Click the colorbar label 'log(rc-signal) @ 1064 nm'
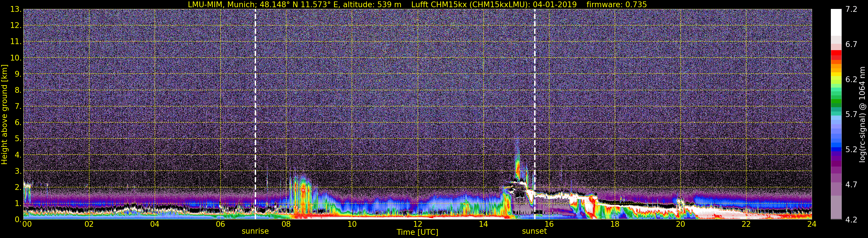Screen dimensions: 868x238 pyautogui.click(x=862, y=114)
